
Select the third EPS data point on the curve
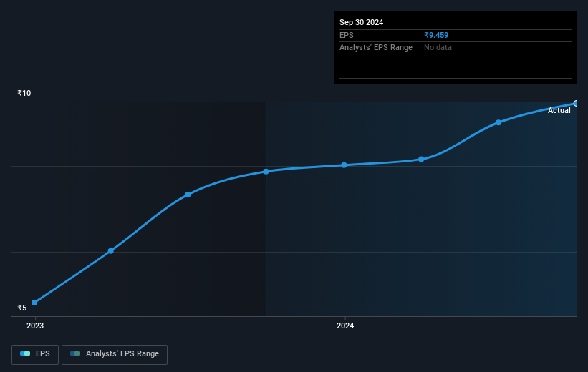tap(188, 195)
